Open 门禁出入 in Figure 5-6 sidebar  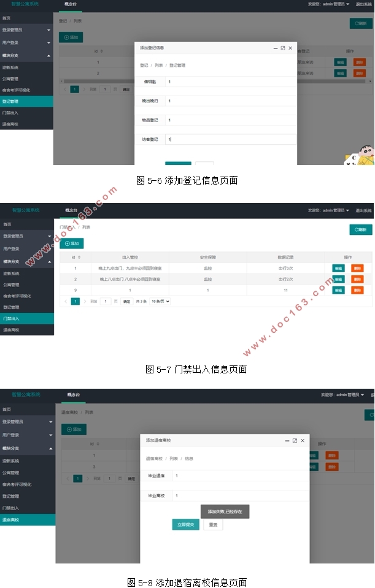click(26, 112)
